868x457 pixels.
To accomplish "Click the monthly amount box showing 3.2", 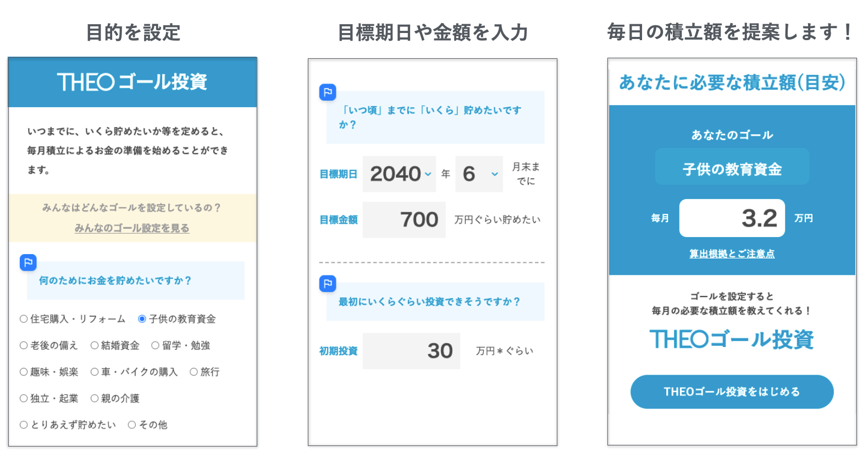I will [732, 218].
